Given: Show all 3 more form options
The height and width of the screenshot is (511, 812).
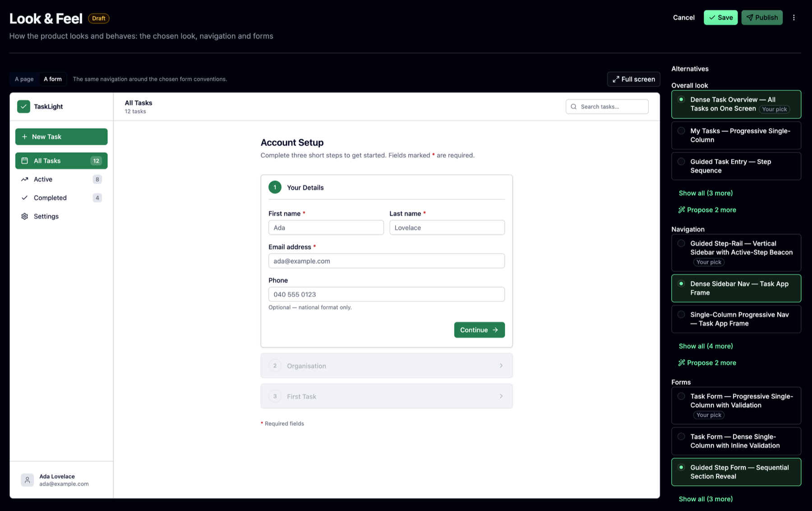Looking at the screenshot, I should point(706,499).
